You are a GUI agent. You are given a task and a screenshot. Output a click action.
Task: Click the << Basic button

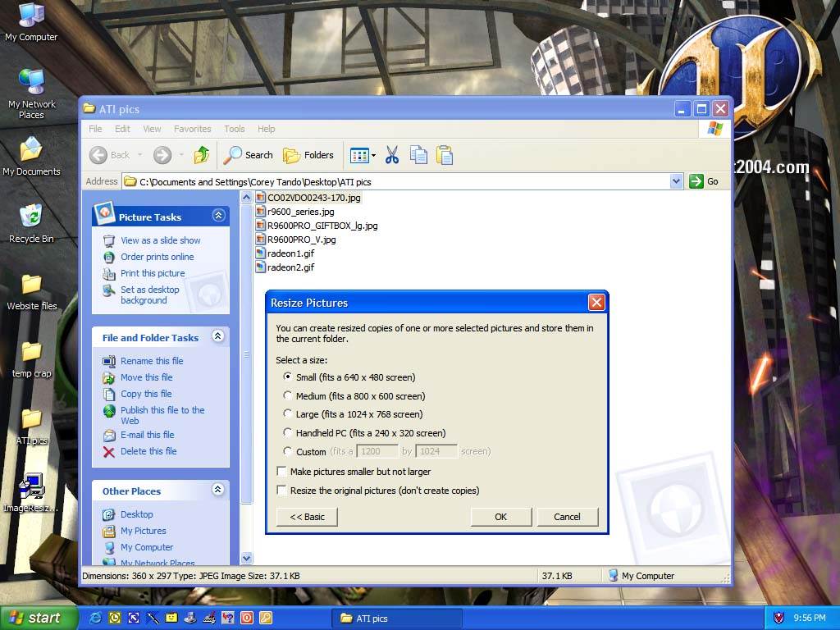[307, 517]
